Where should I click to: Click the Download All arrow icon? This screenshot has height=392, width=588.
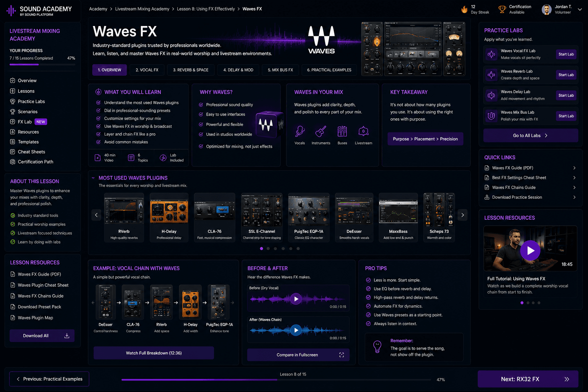67,336
